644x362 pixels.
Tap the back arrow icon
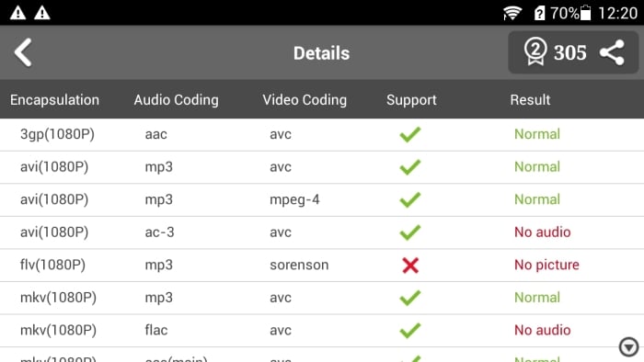[x=23, y=52]
